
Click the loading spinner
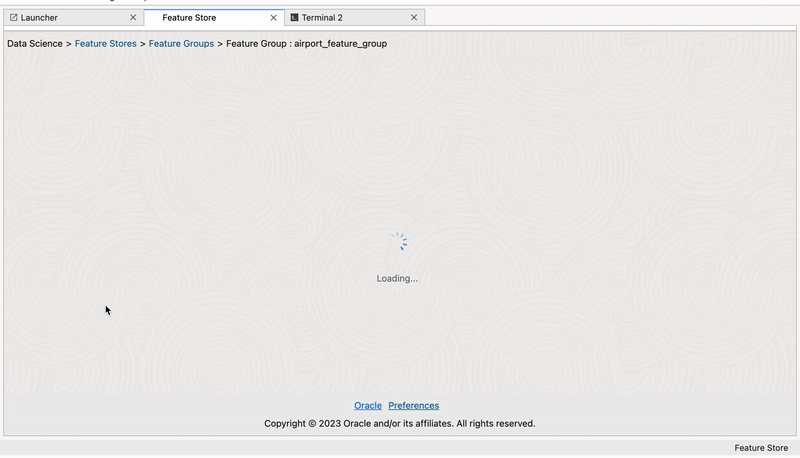(x=398, y=242)
